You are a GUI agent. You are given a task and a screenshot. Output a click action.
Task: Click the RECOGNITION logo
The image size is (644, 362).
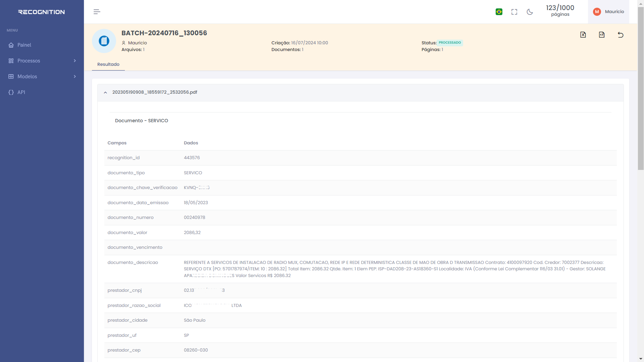[42, 12]
